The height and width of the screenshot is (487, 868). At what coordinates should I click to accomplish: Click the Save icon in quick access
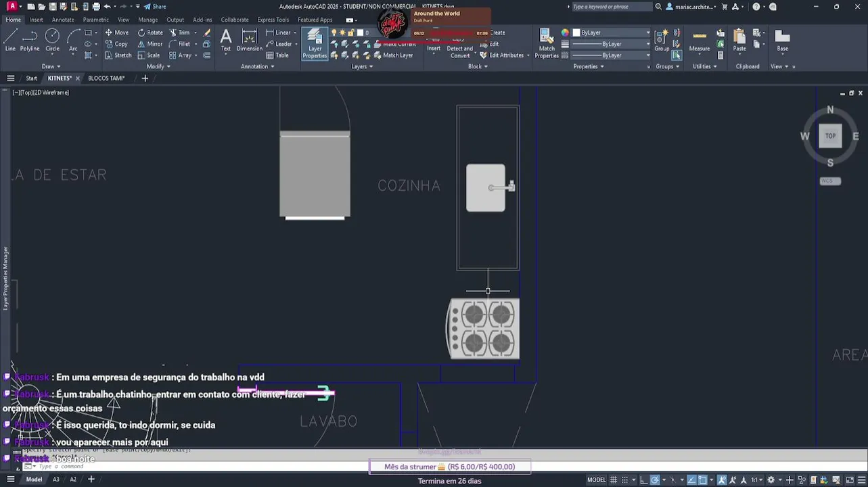pos(53,7)
